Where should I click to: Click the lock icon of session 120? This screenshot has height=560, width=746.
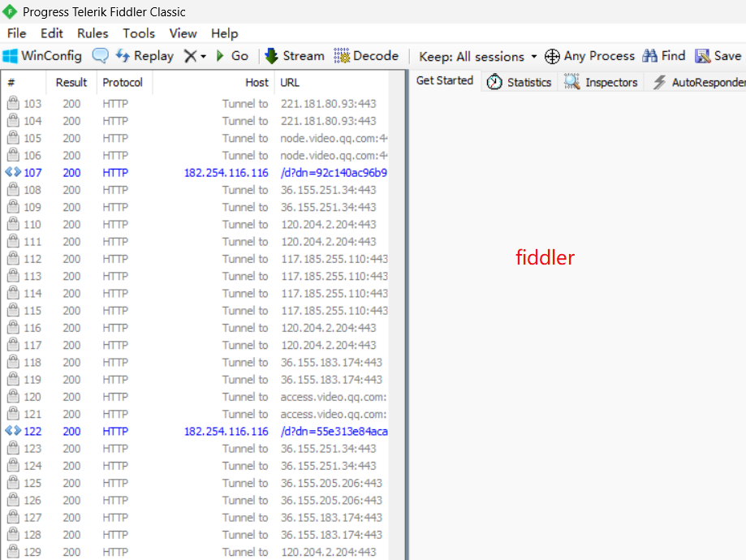coord(13,396)
